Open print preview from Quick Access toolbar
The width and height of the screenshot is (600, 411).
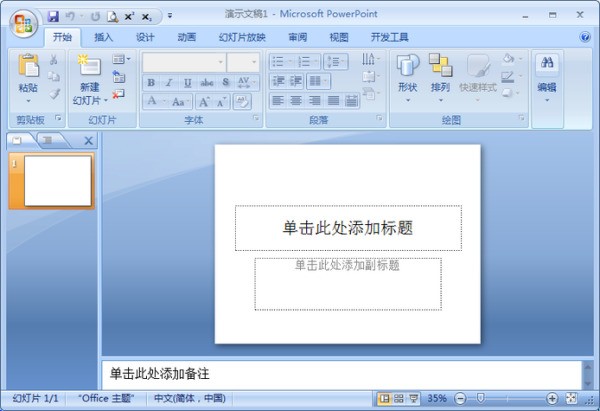pos(112,16)
